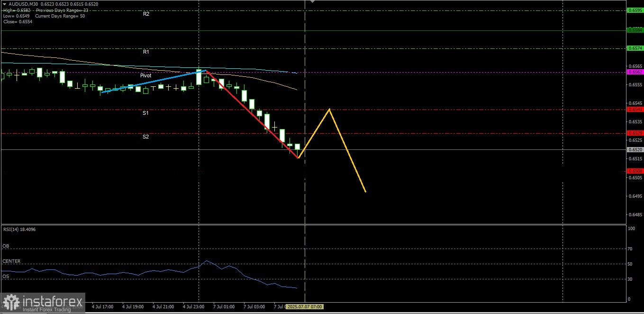Select the 0.6574 R1 price label
644x314 pixels.
click(x=635, y=48)
